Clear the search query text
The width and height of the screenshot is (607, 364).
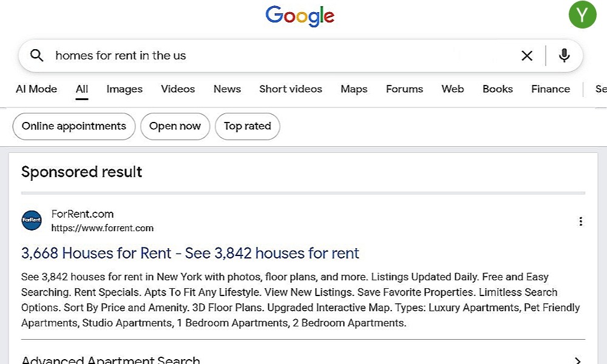pos(527,56)
